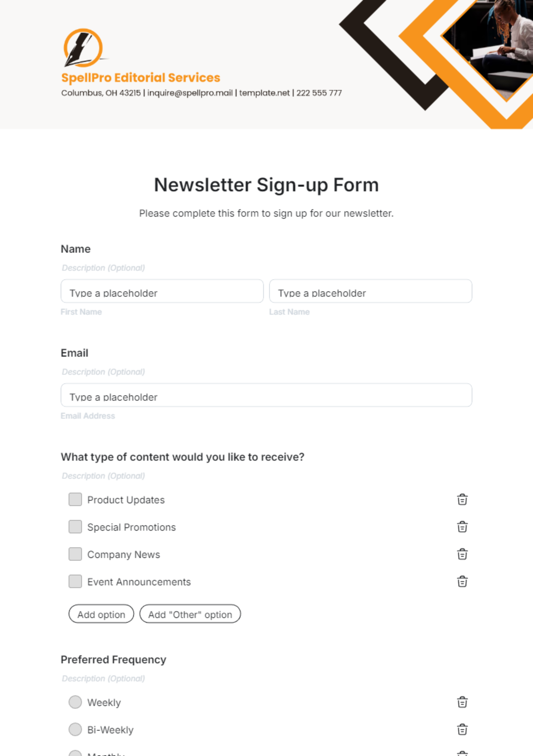Delete the Weekly frequency option
The height and width of the screenshot is (756, 533).
[462, 702]
